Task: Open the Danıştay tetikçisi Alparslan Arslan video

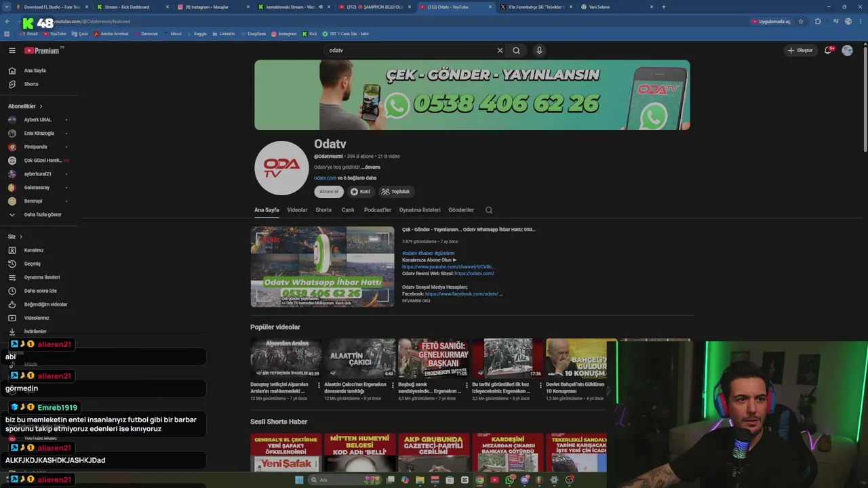Action: tap(285, 358)
